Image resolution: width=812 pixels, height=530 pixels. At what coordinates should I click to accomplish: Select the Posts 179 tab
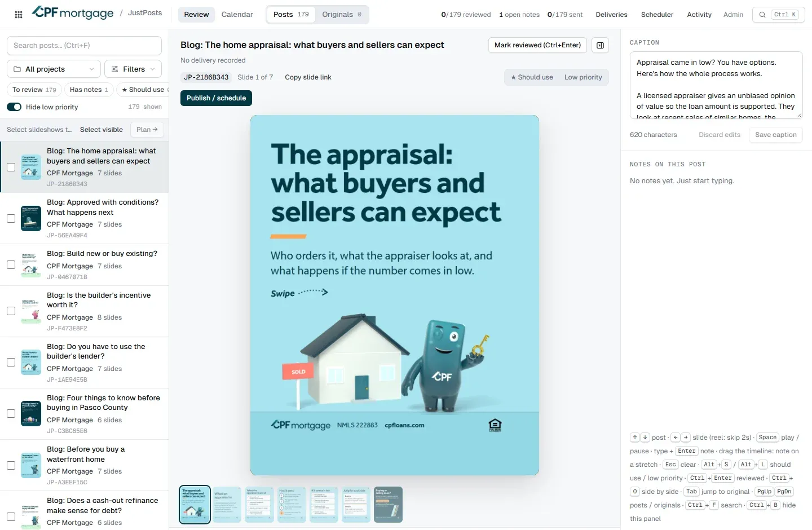[x=291, y=15]
